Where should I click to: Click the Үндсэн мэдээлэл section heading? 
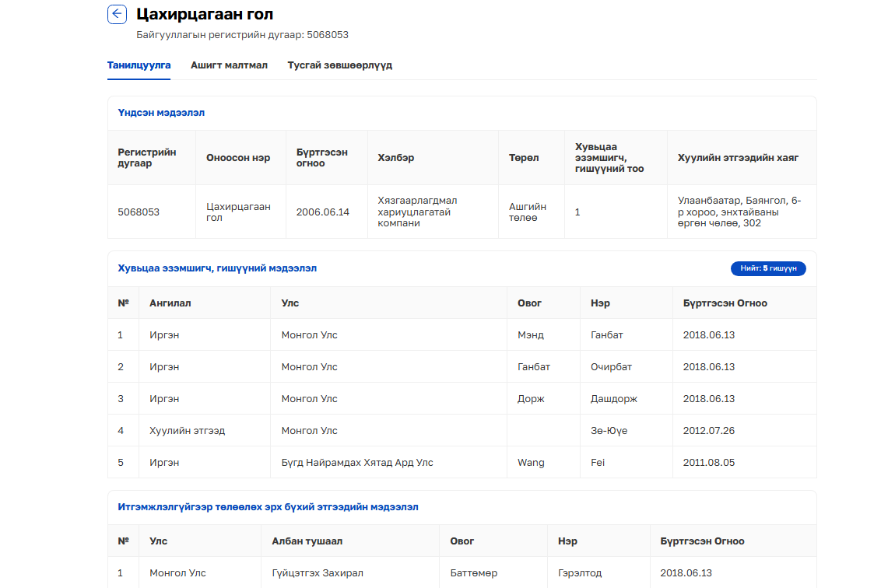pos(161,113)
